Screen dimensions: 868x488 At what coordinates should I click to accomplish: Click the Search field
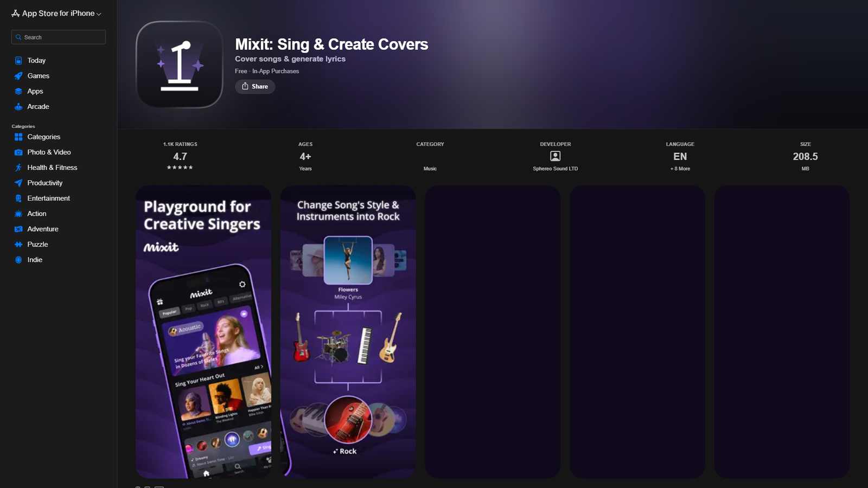(59, 37)
